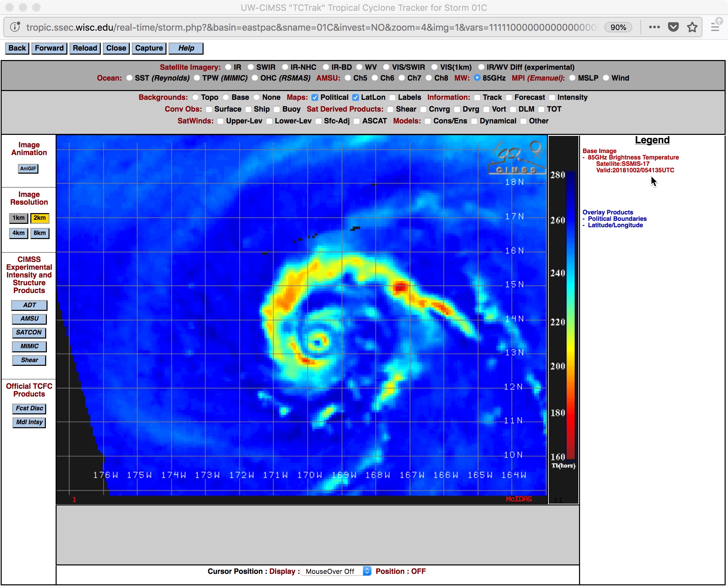The height and width of the screenshot is (586, 728).
Task: Click the Capture button
Action: point(149,48)
